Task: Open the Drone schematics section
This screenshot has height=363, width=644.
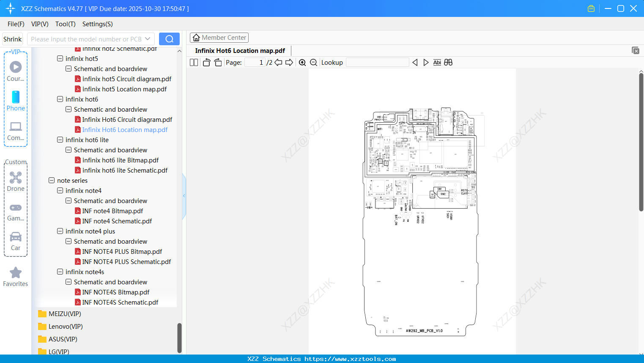Action: (15, 182)
